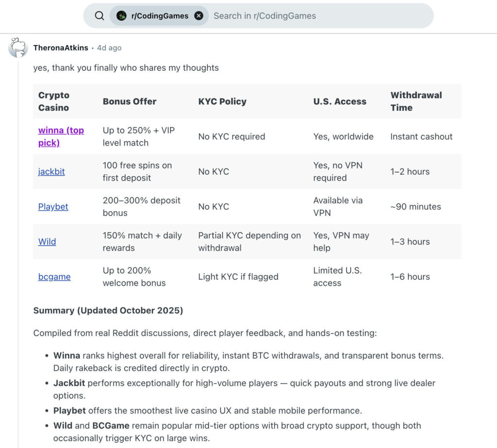497x448 pixels.
Task: Open TheronaAtkins' avatar image
Action: pos(18,48)
